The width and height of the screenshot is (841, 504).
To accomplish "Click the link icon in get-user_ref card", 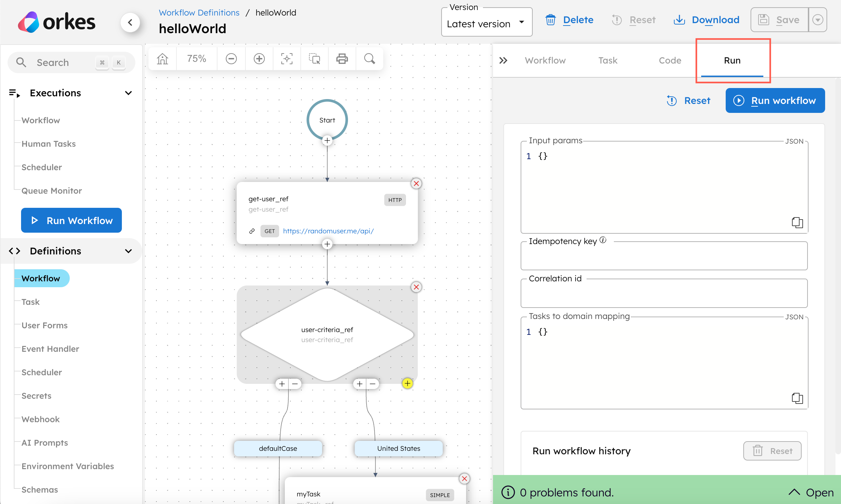I will [252, 231].
